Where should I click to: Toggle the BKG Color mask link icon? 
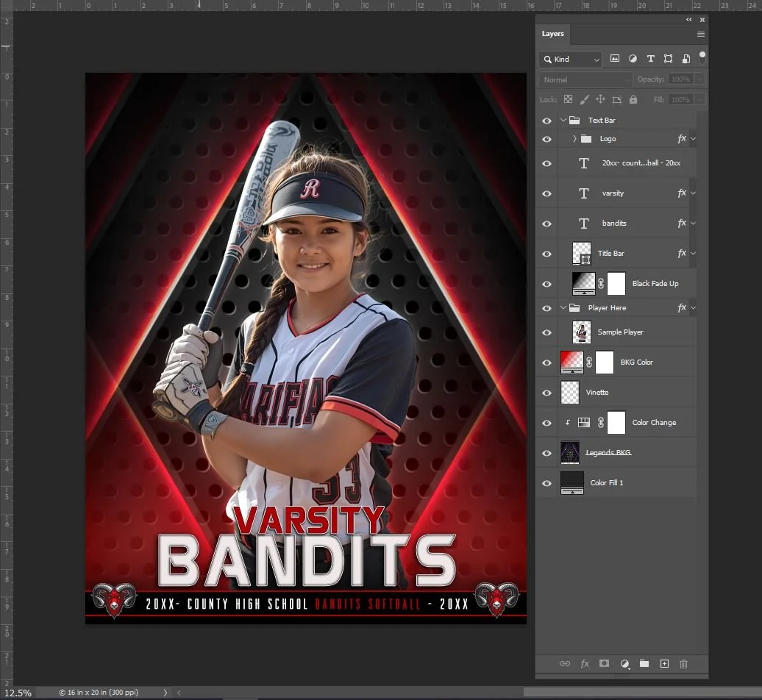click(589, 362)
